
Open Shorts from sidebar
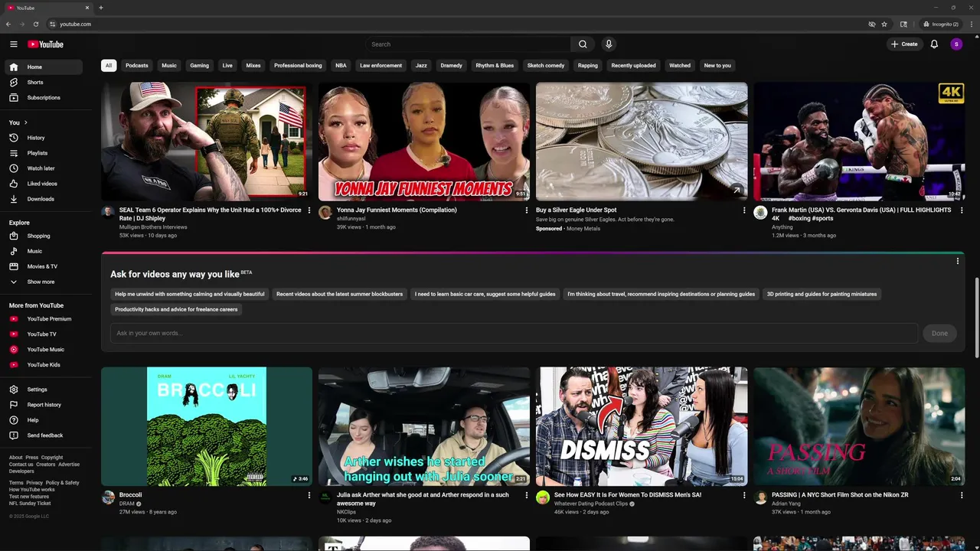44,82
